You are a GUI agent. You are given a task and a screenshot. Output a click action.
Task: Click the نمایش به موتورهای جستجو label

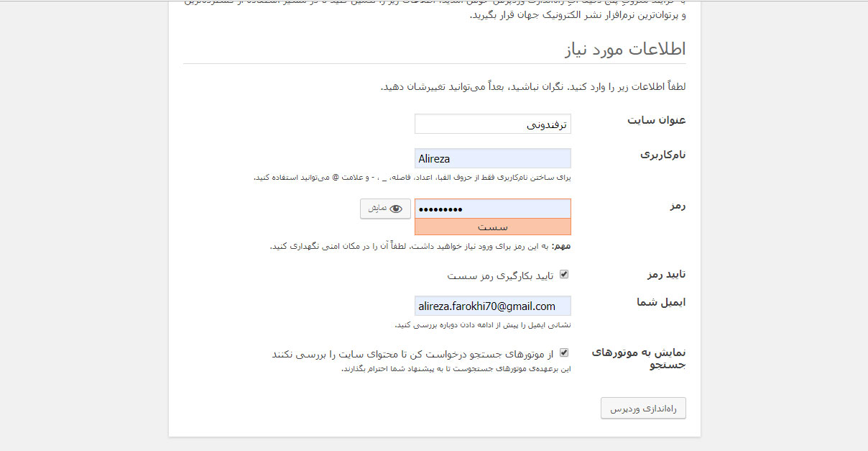(640, 358)
